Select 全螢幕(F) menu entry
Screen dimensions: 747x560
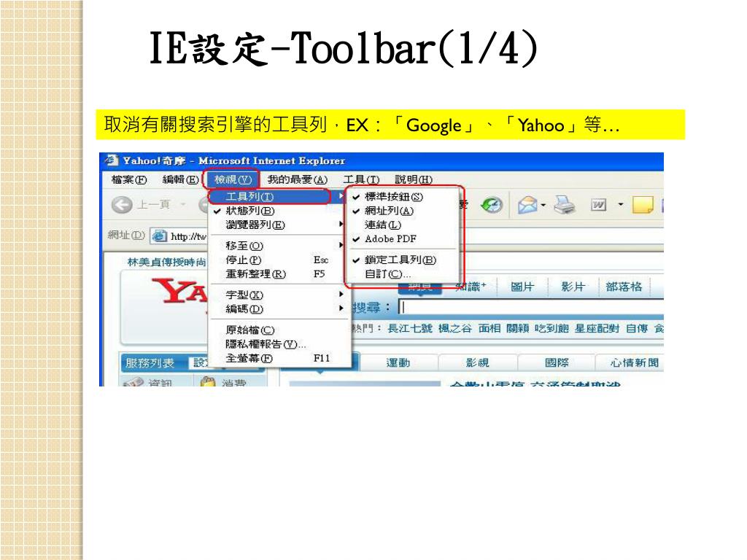click(x=279, y=358)
